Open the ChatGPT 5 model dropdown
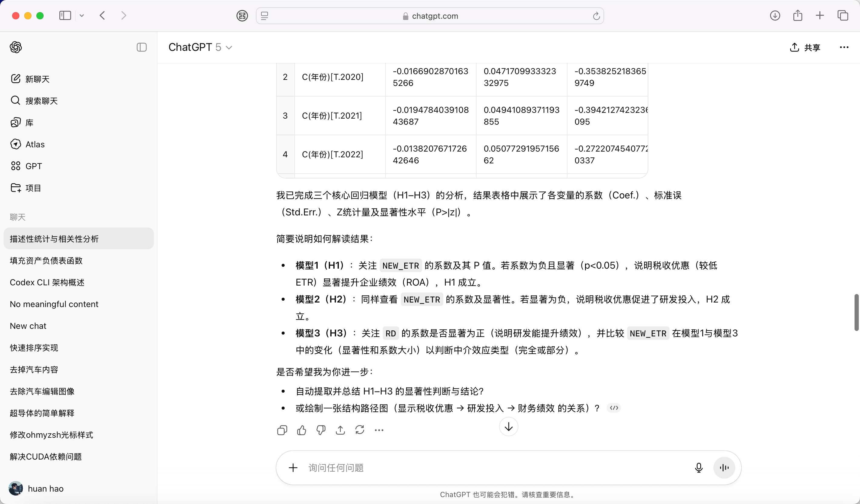The width and height of the screenshot is (860, 504). [x=200, y=47]
